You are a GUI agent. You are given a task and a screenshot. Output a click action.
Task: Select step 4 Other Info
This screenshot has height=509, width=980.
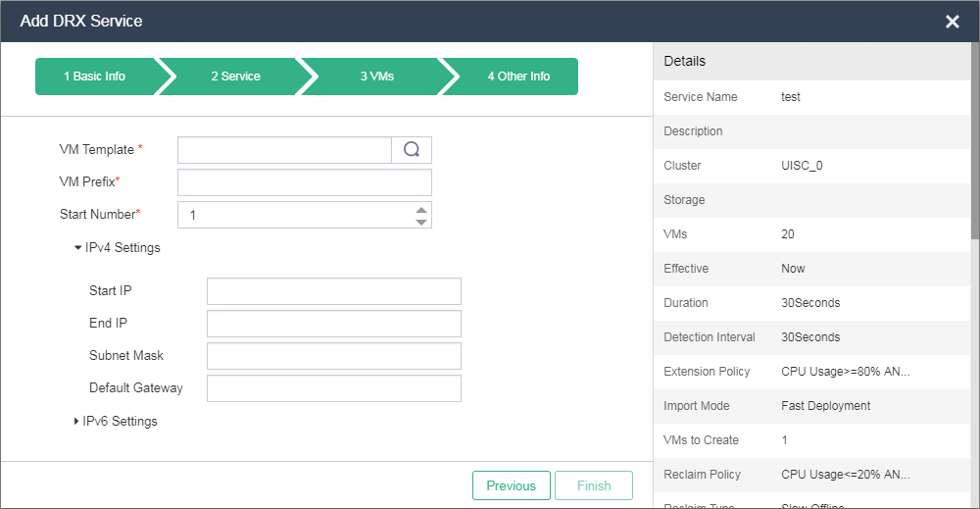pos(518,76)
